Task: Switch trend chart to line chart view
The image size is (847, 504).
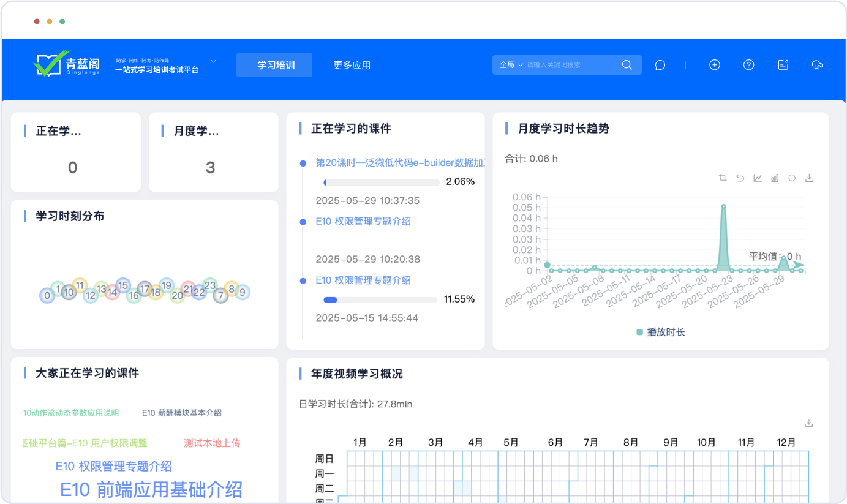Action: click(x=758, y=178)
